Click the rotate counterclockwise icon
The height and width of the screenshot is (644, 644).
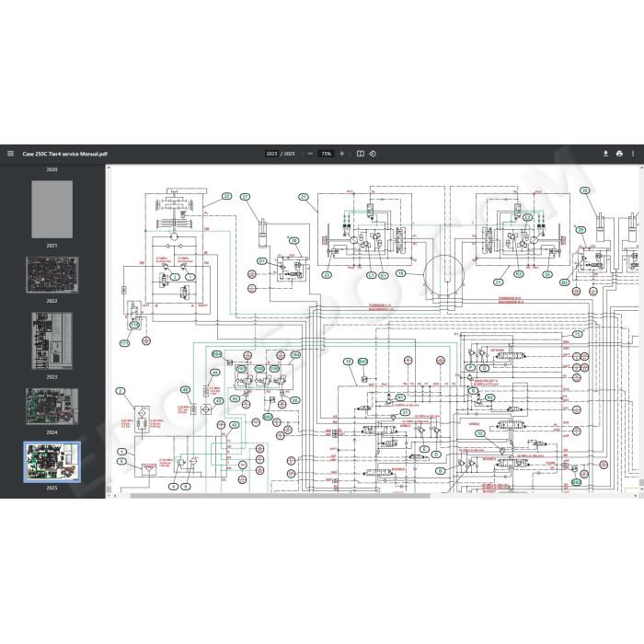(x=373, y=154)
